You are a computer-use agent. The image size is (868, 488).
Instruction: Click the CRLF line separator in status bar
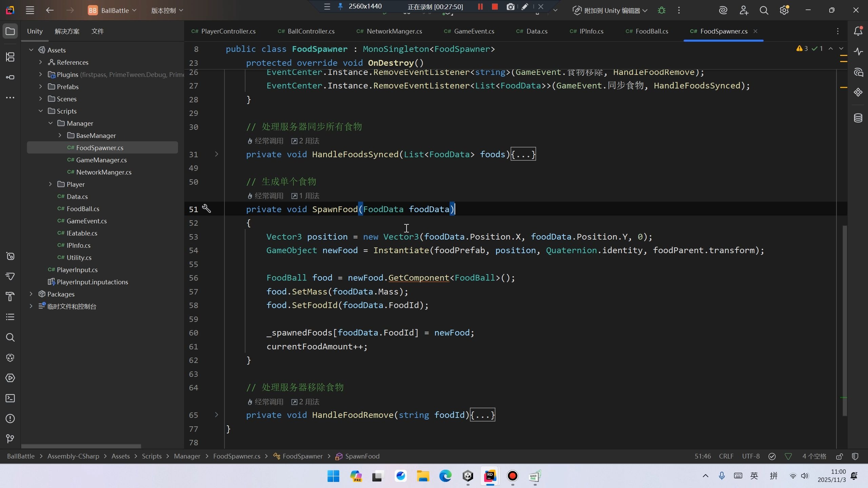(x=726, y=456)
